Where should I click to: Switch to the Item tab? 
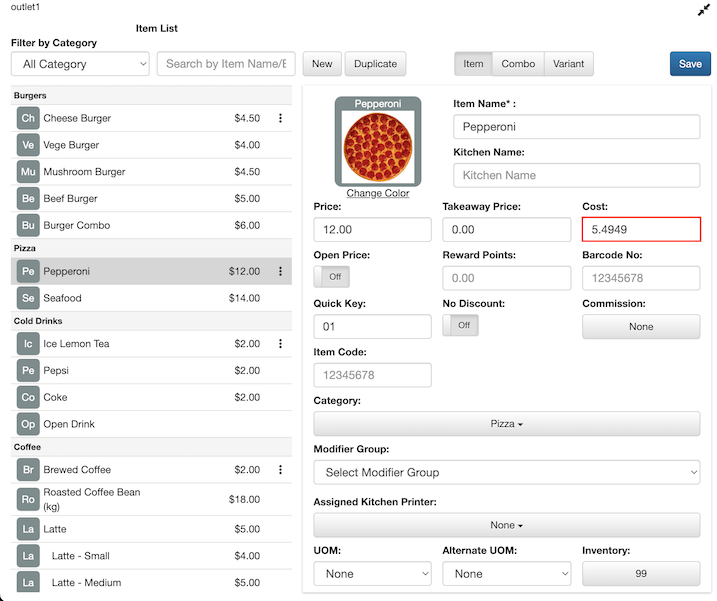[473, 64]
